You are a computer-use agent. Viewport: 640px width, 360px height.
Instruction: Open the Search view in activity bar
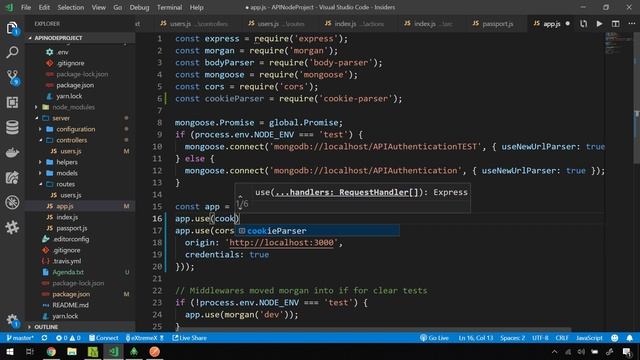pos(12,52)
